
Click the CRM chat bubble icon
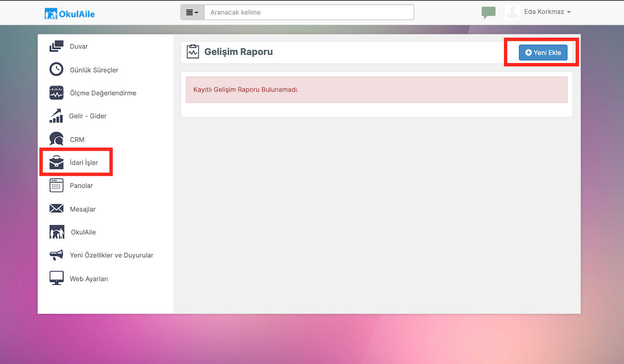(56, 139)
